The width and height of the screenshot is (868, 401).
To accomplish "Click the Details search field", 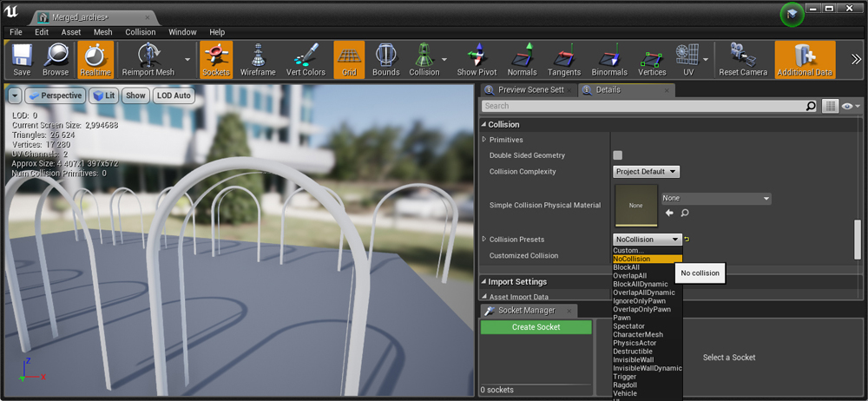I will [x=642, y=106].
